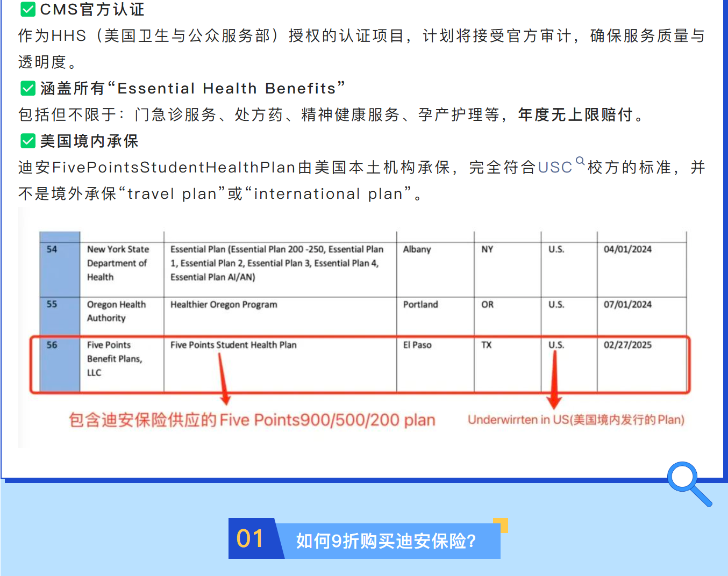
Task: Click the date 07/01/2024
Action: pyautogui.click(x=627, y=305)
